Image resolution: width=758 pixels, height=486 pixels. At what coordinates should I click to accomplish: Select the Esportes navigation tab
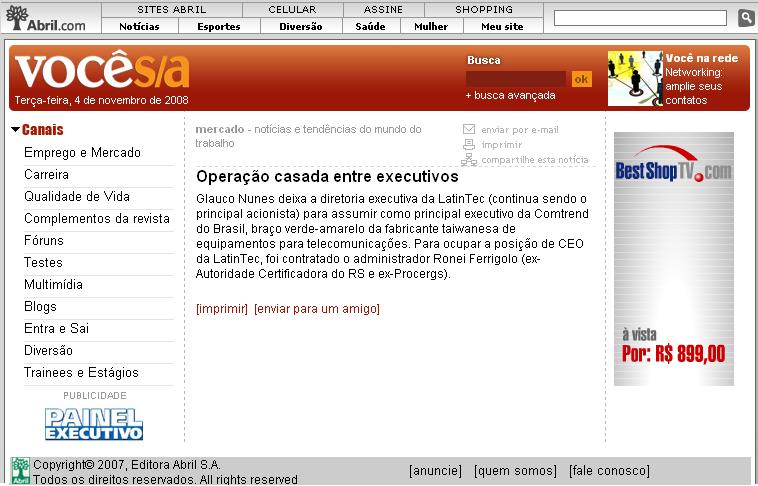pos(218,26)
